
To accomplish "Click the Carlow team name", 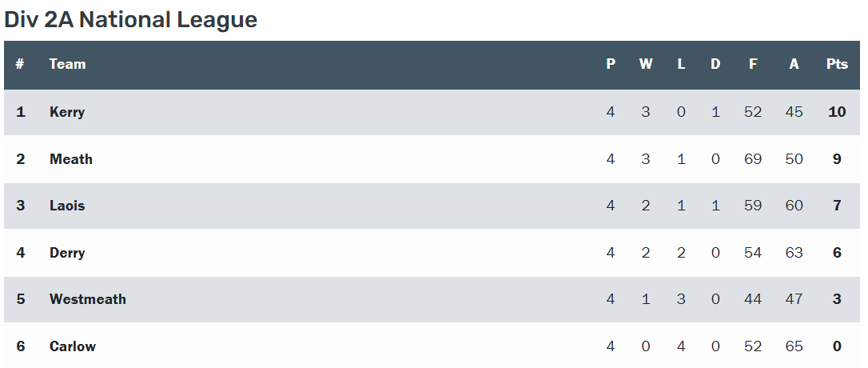I will pos(73,346).
